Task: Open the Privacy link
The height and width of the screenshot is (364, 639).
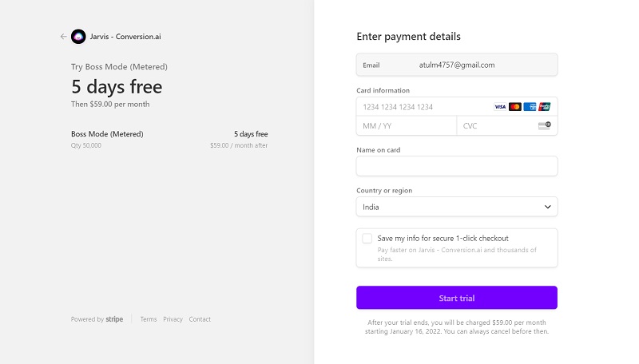Action: pyautogui.click(x=173, y=319)
